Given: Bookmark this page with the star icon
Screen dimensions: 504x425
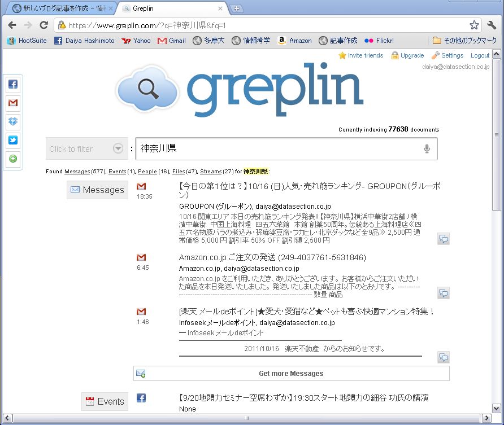Looking at the screenshot, I should click(474, 25).
